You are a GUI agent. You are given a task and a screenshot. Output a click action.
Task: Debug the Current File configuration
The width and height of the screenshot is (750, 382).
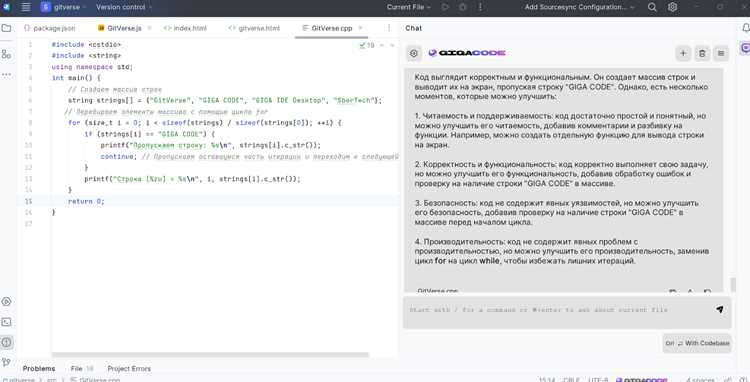(x=463, y=7)
